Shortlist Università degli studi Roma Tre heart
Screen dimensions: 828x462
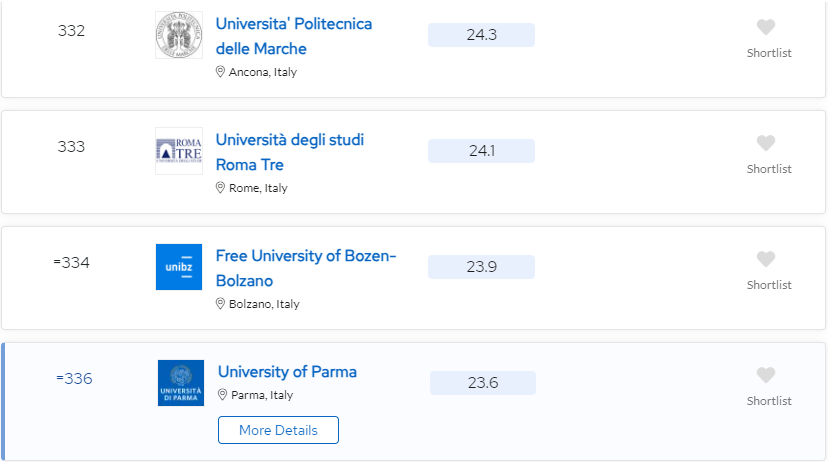pos(766,143)
